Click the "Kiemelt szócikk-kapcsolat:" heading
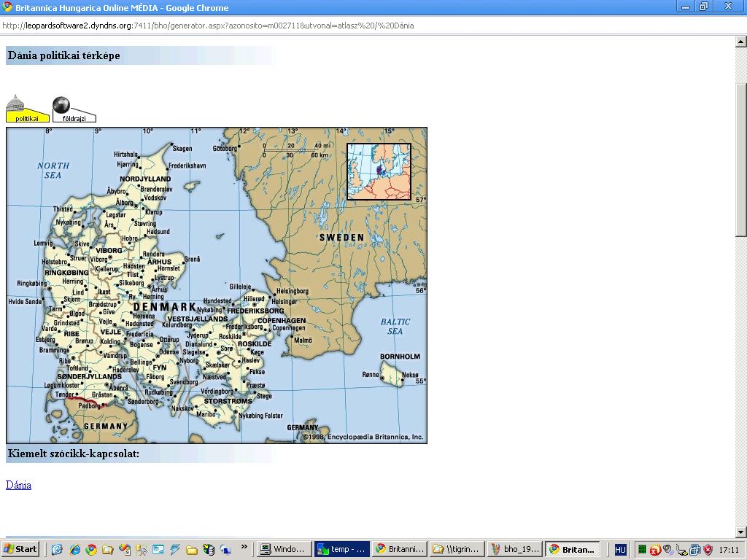 tap(74, 454)
